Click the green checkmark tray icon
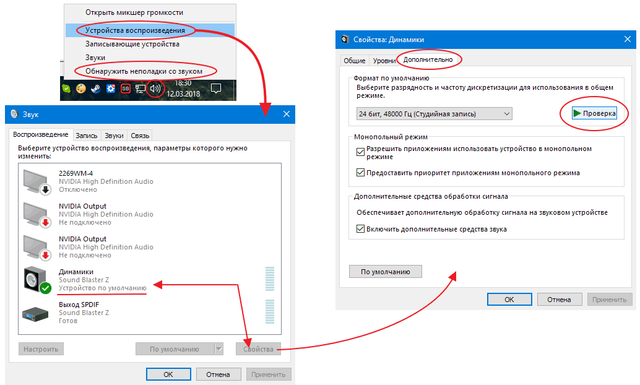This screenshot has height=385, width=640. (x=66, y=89)
